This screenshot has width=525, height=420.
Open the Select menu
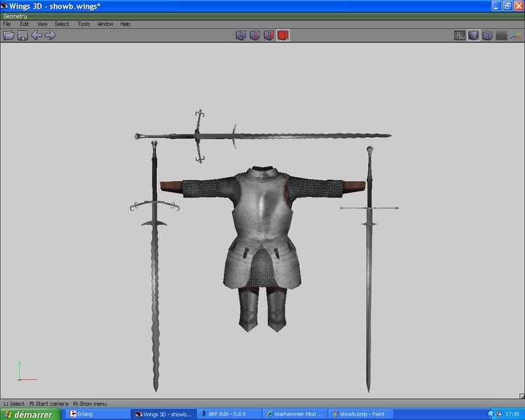point(62,24)
